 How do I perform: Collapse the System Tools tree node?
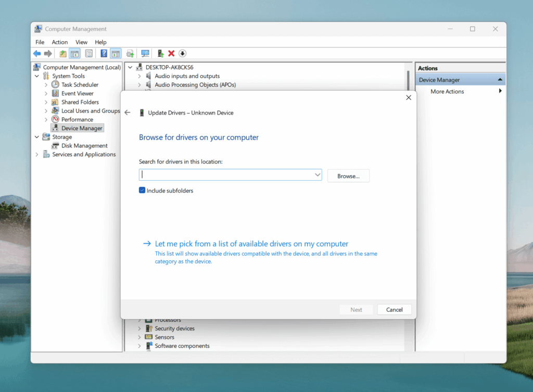(x=37, y=76)
